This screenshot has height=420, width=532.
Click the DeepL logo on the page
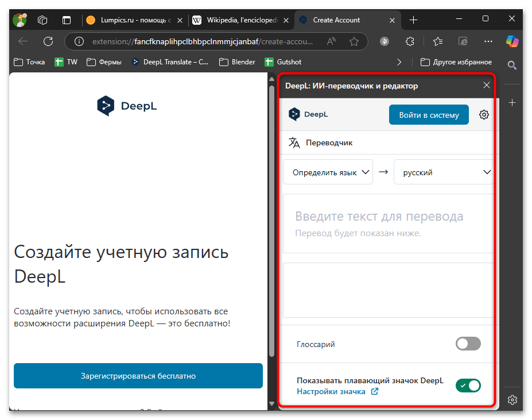pos(127,106)
